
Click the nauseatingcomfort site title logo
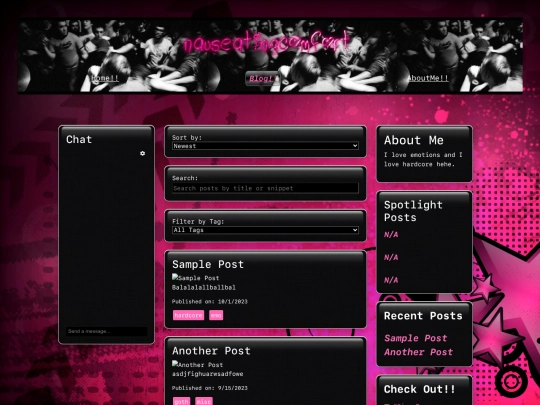click(x=266, y=43)
